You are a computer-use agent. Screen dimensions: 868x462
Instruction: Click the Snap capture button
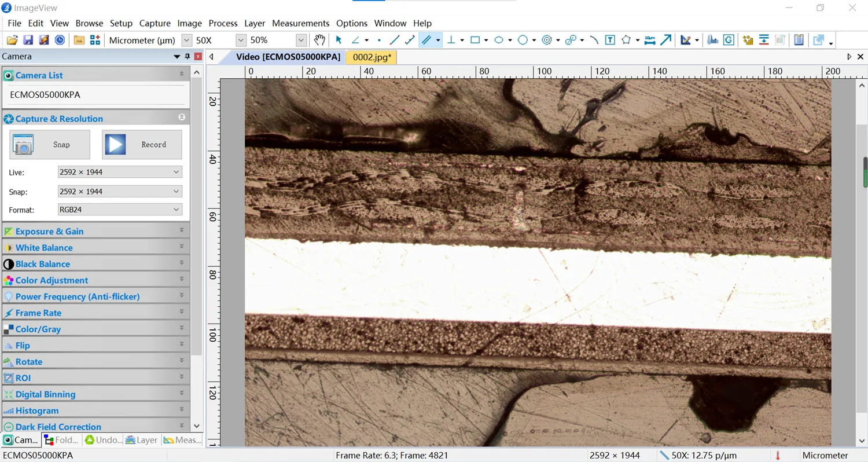(50, 145)
